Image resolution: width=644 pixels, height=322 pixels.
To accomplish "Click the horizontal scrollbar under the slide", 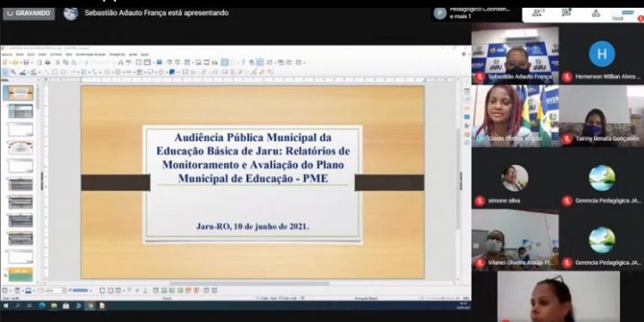I will coord(249,283).
